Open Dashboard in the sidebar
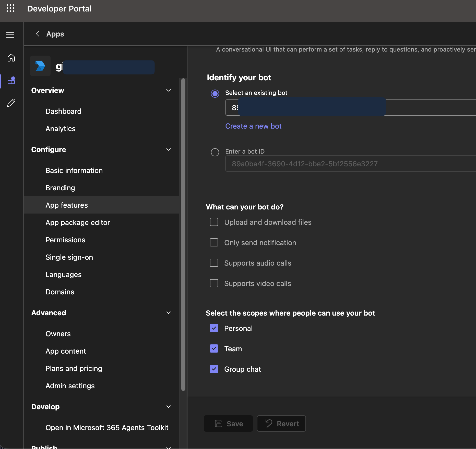The image size is (476, 449). click(63, 111)
